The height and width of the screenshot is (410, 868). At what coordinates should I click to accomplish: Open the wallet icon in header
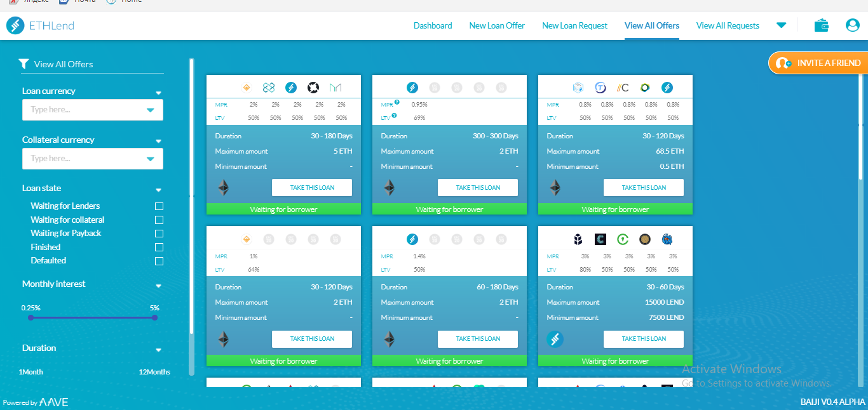[821, 25]
